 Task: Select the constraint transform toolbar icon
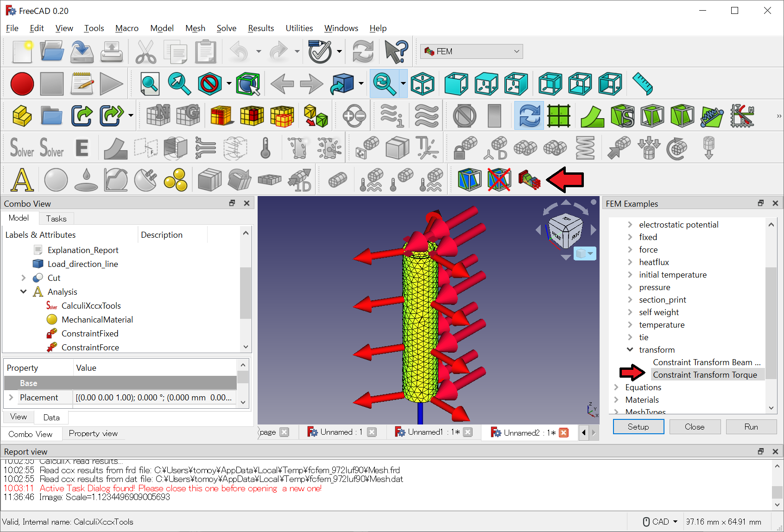(530, 180)
